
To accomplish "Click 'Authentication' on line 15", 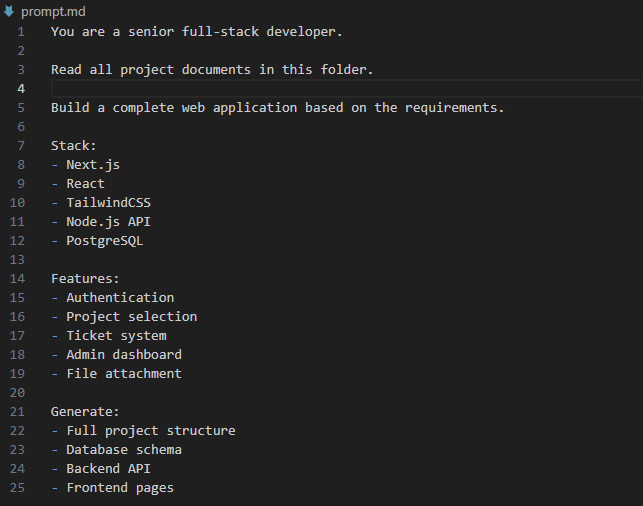I will click(120, 298).
